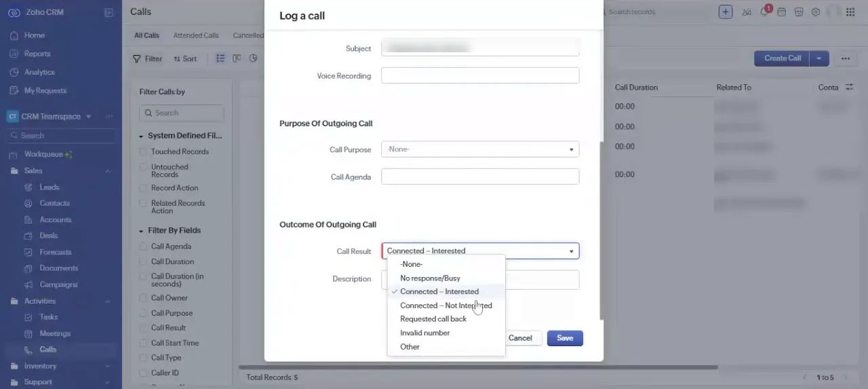Go to Deals module

(49, 236)
